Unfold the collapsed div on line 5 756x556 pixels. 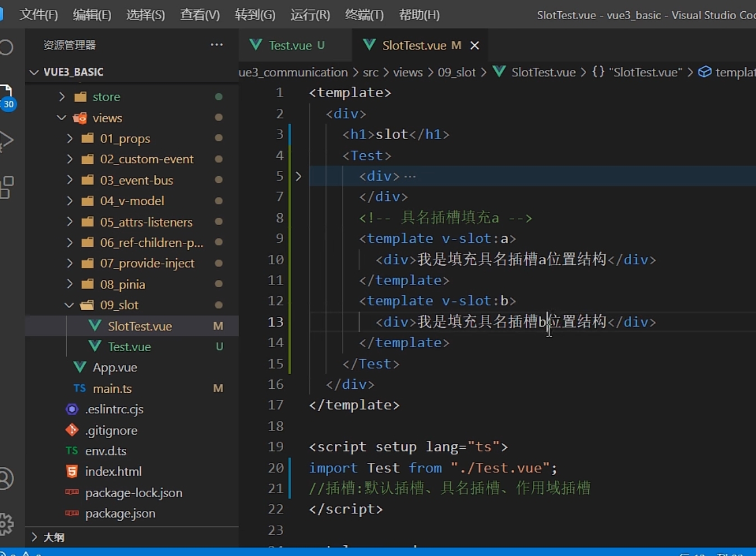(298, 176)
